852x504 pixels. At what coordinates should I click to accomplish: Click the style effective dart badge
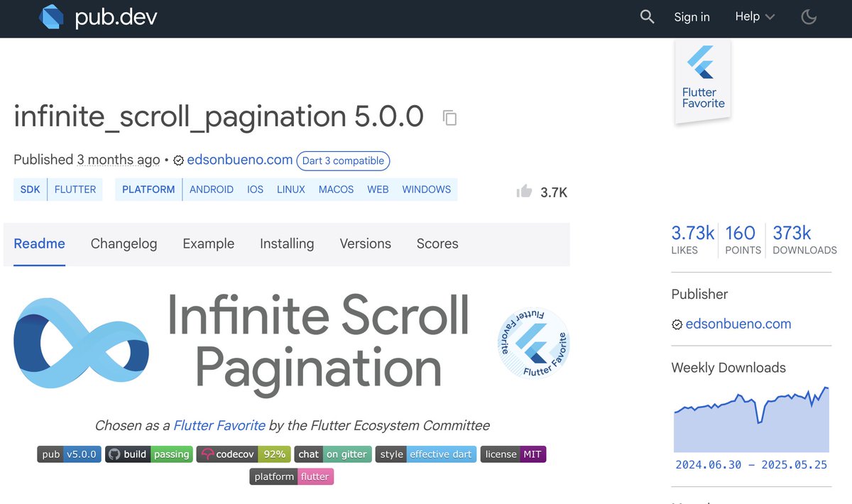[x=426, y=454]
